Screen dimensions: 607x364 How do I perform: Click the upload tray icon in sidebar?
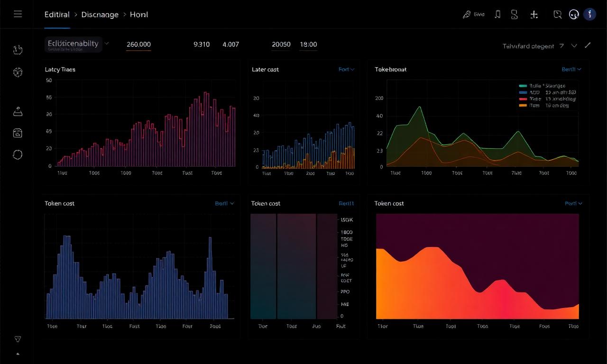[x=18, y=112]
